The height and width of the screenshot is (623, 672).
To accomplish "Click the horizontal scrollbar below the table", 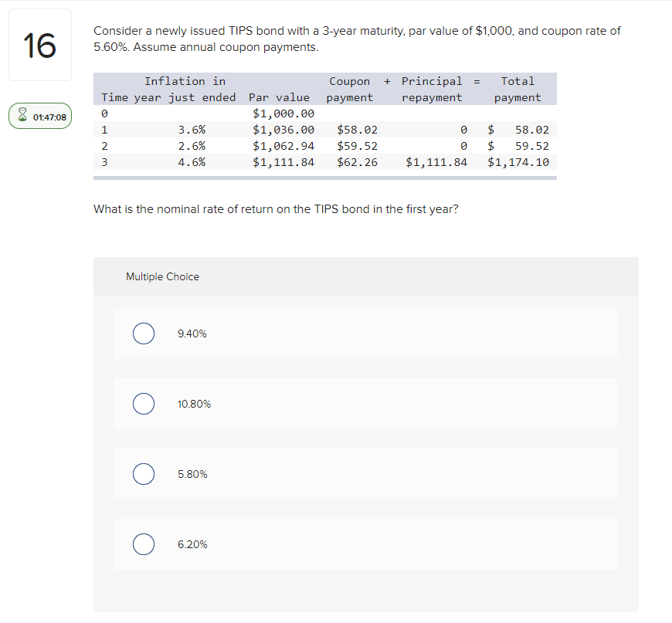I will click(x=324, y=176).
